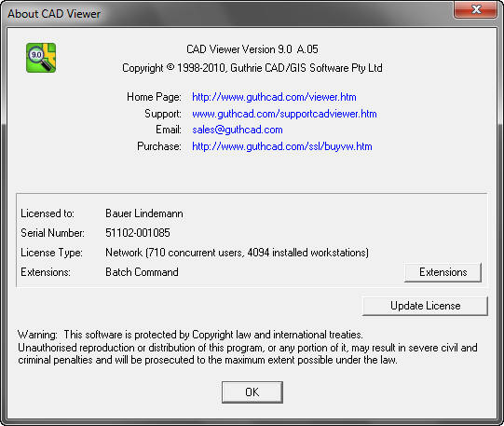Click the sales@guthcad.com email link

tap(238, 130)
